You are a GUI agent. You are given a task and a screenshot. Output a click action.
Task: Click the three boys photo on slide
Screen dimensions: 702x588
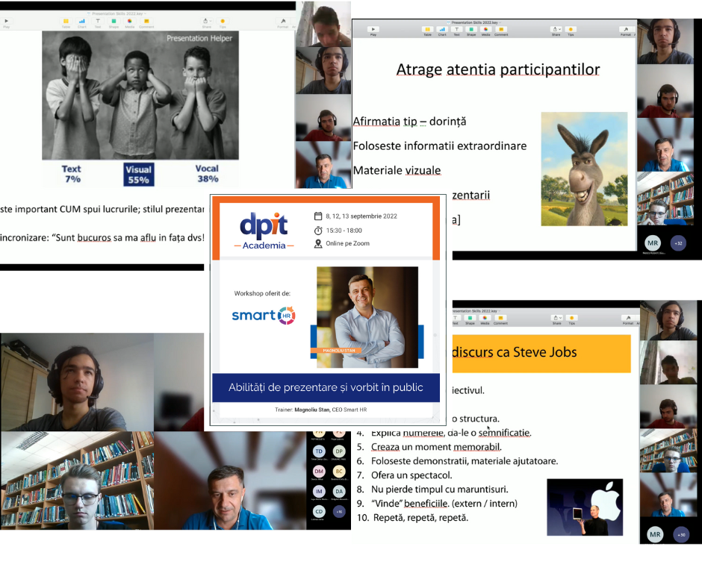click(x=140, y=96)
